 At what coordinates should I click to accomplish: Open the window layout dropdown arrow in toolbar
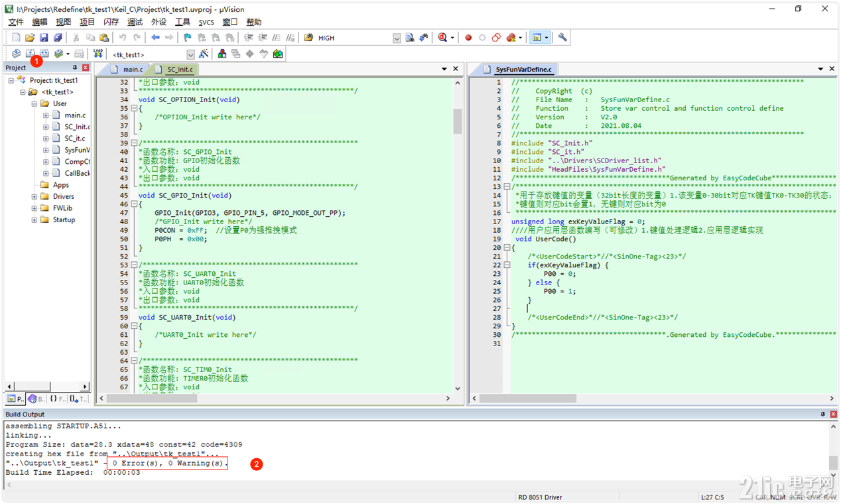click(x=547, y=38)
